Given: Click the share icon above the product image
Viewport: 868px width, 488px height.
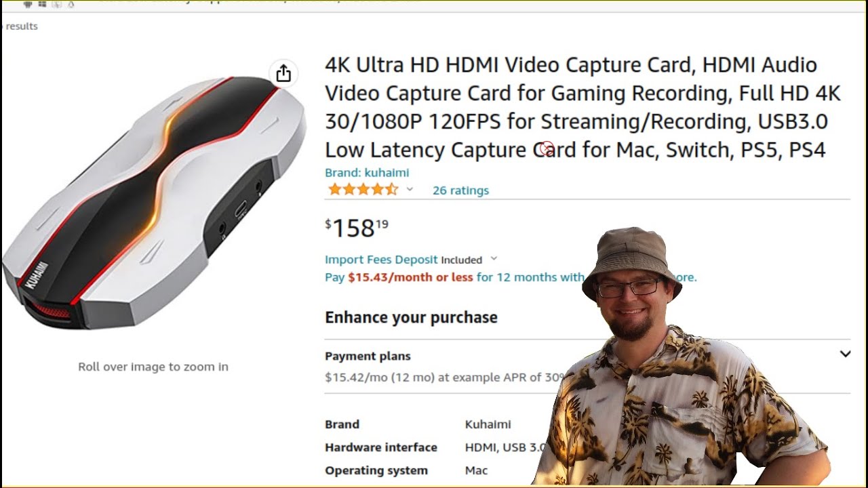Looking at the screenshot, I should [283, 73].
